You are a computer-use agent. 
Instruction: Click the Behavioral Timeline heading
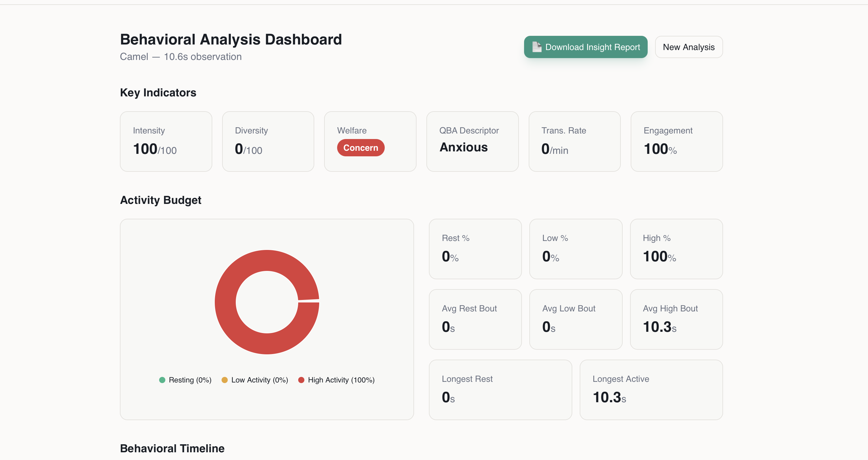pyautogui.click(x=172, y=448)
